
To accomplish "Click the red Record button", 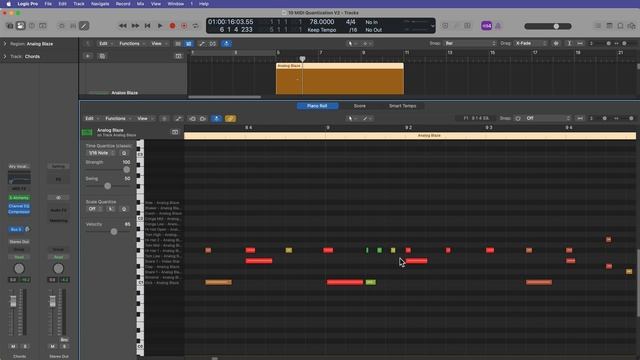I will tap(172, 26).
